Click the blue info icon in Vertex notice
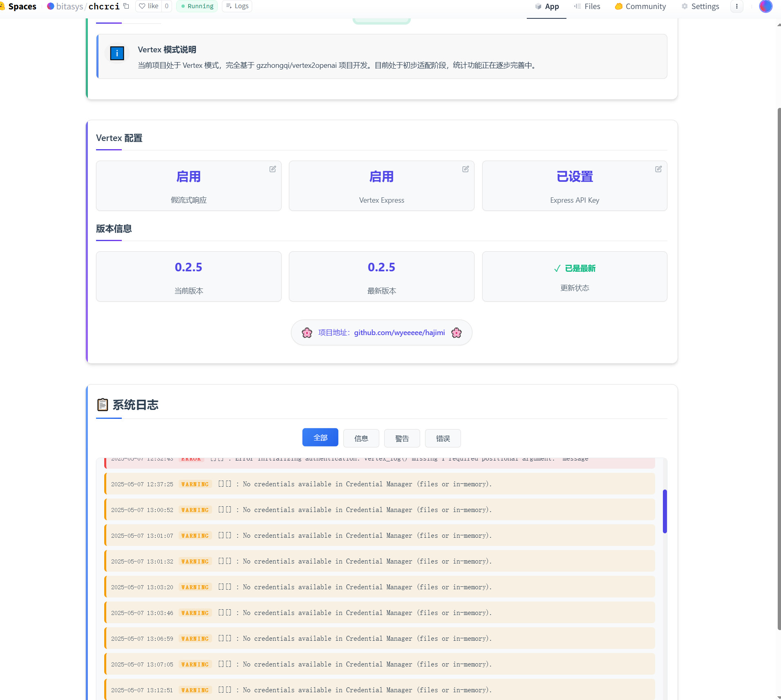Screen dimensions: 781x700 117,53
